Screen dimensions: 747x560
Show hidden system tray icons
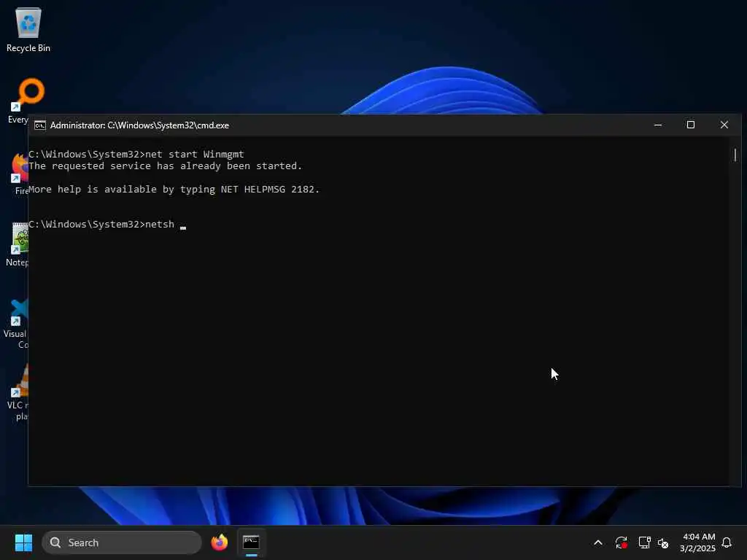pyautogui.click(x=598, y=542)
